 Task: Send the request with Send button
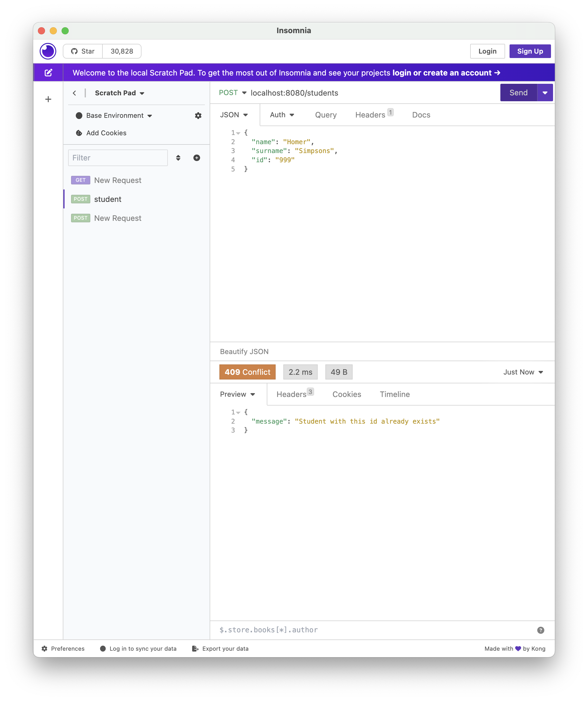pos(518,92)
